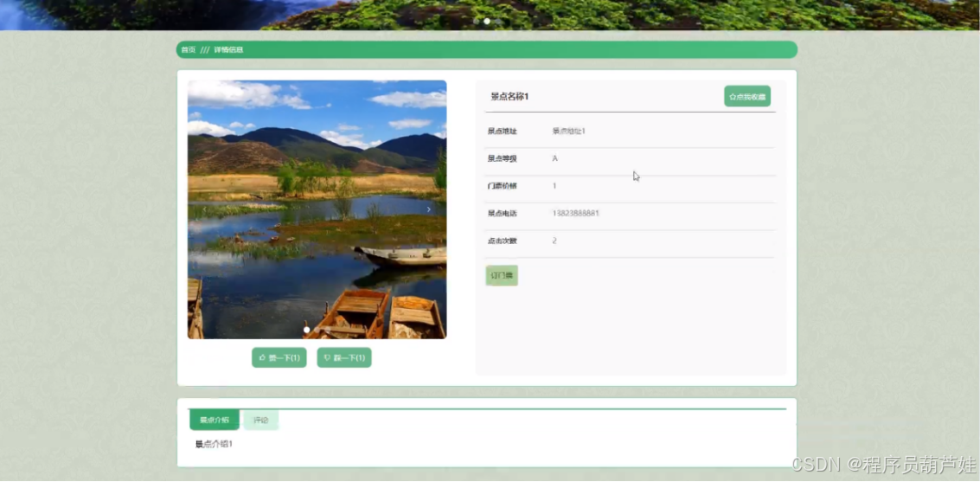Select the first top banner carousel dot

coord(477,22)
